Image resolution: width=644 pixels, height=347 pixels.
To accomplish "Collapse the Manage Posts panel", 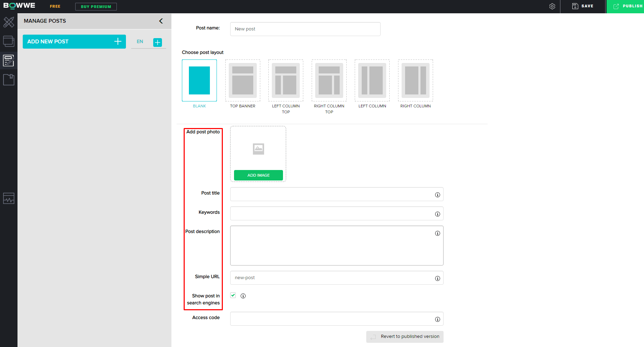I will click(x=161, y=21).
